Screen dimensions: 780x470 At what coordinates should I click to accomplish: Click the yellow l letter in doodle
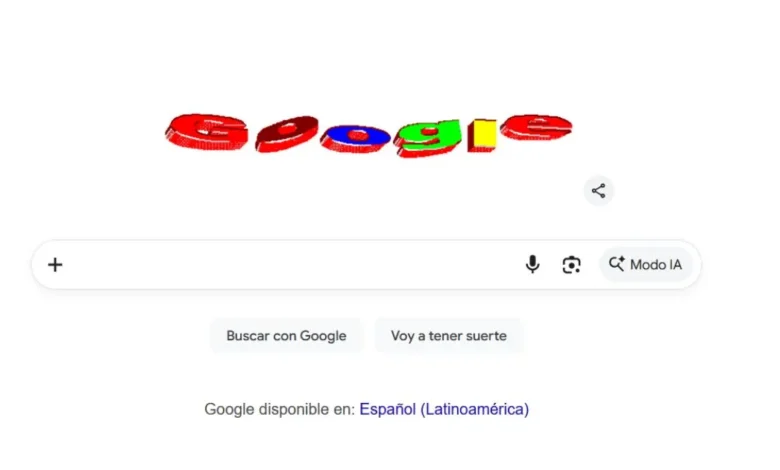[482, 135]
